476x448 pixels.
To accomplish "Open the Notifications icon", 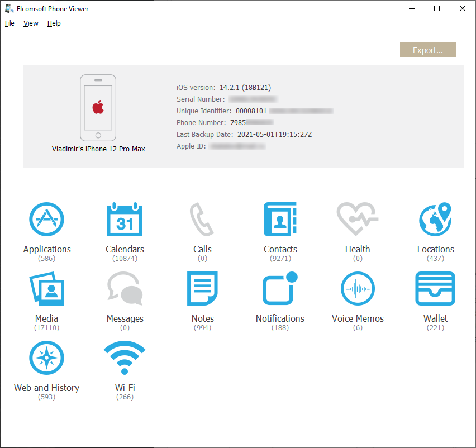I will 280,289.
